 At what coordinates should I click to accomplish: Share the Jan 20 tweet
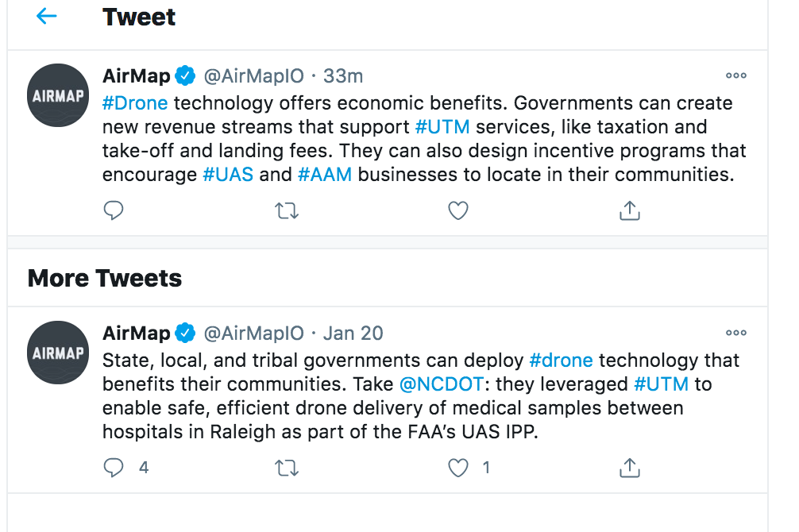pyautogui.click(x=629, y=468)
